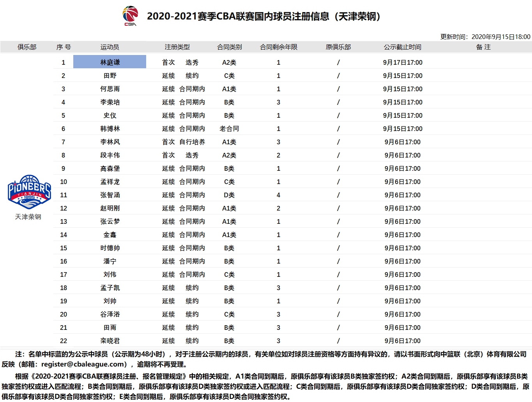Viewport: 532px width, 402px height.
Task: Click the 备注 column header
Action: pos(483,47)
